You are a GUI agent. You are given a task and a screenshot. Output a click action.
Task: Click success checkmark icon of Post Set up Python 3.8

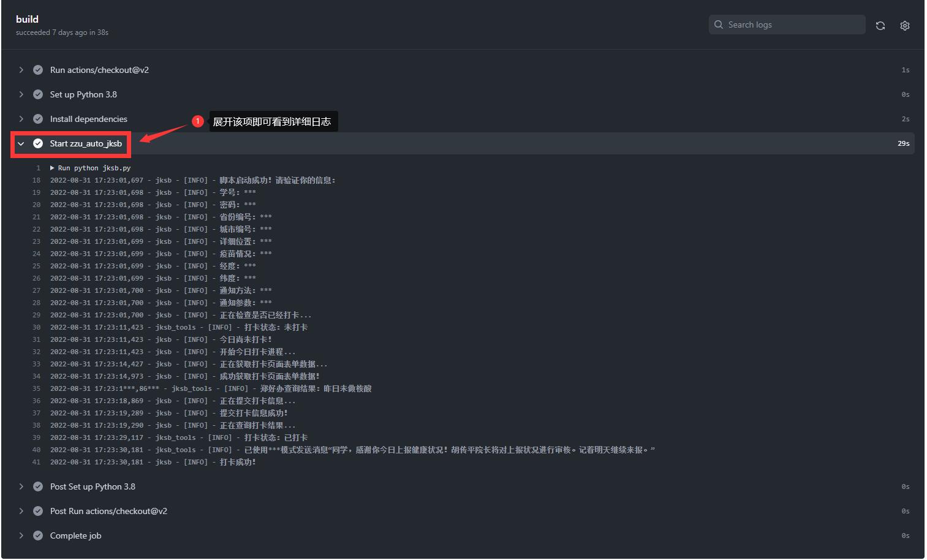[38, 486]
